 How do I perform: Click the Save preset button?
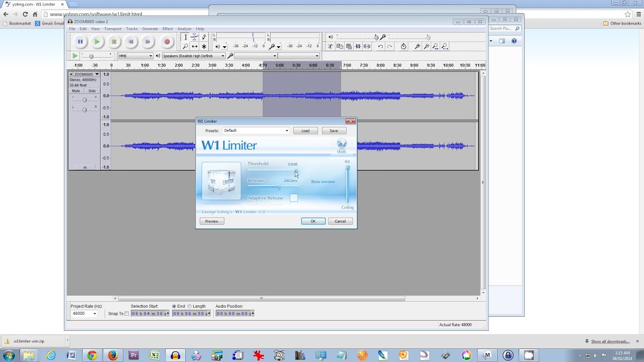(334, 131)
